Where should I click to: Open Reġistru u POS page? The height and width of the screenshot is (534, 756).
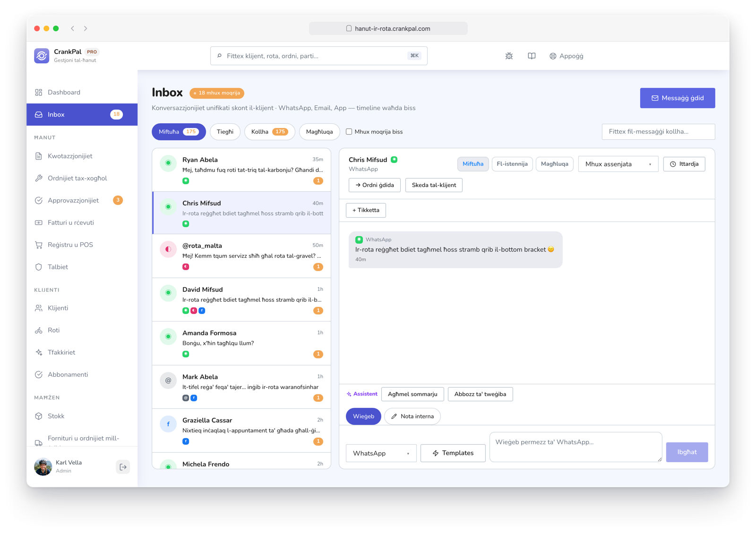[x=82, y=245]
